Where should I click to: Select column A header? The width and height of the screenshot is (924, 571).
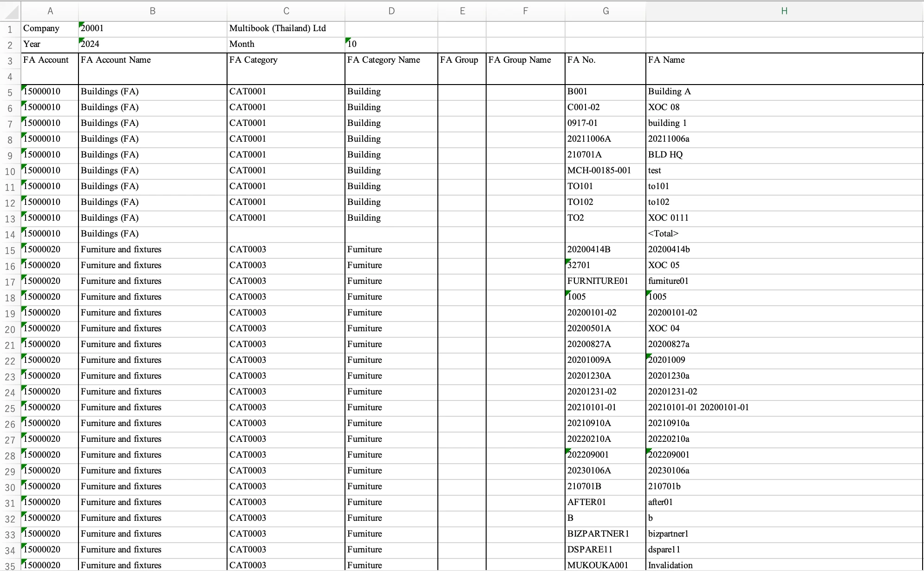point(50,11)
